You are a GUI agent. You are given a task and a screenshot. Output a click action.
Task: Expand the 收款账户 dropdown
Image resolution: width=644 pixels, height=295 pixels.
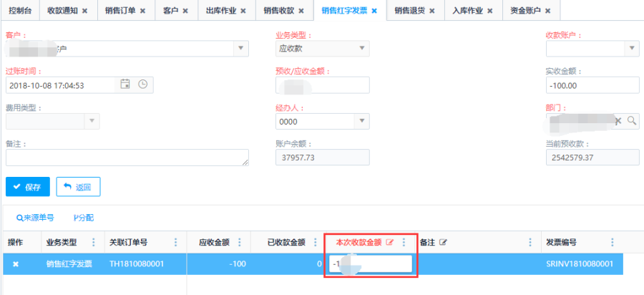point(631,49)
